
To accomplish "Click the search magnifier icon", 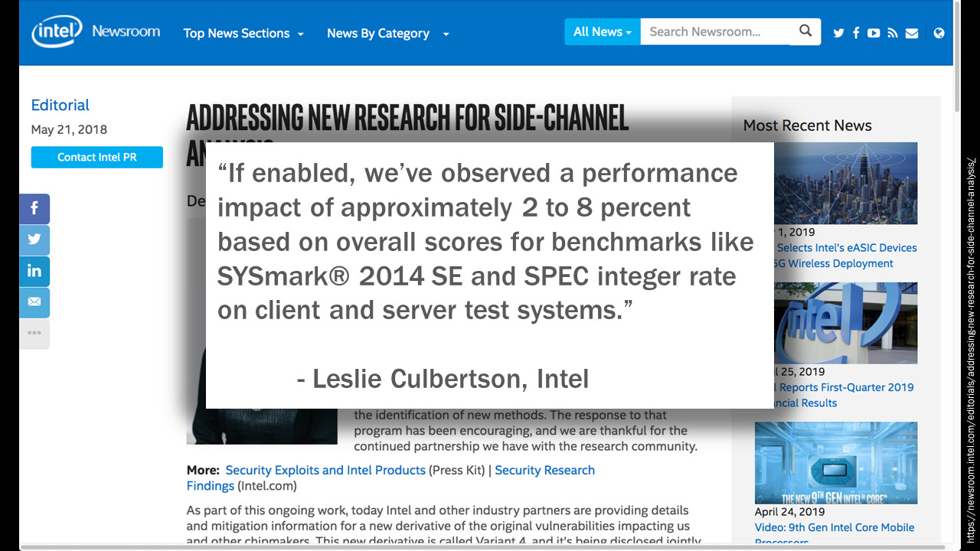I will pyautogui.click(x=805, y=31).
